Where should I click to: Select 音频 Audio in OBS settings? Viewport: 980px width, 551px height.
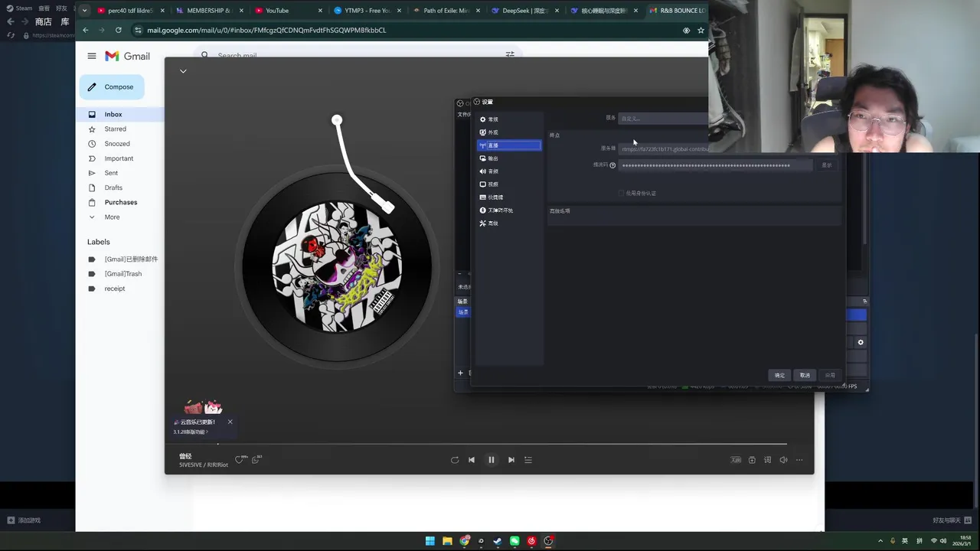click(x=509, y=171)
